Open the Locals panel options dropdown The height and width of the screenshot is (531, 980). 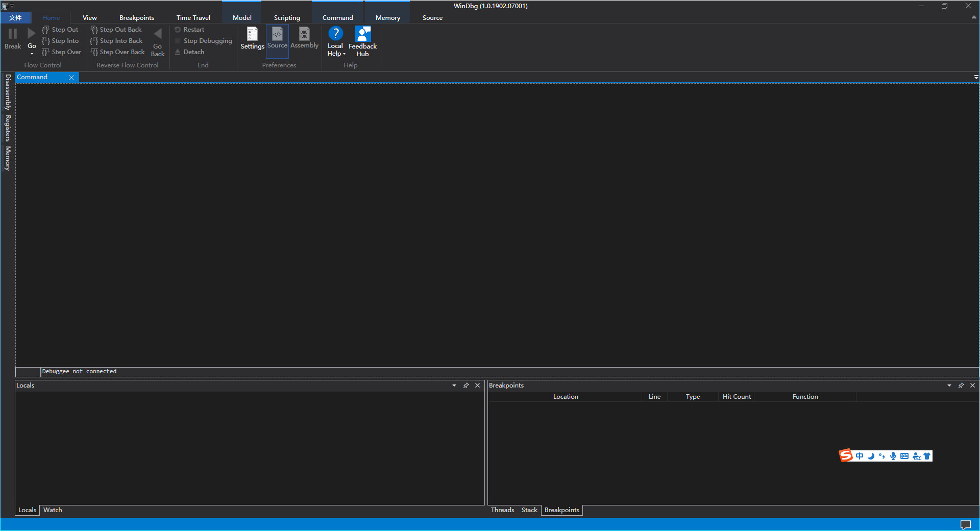(454, 385)
